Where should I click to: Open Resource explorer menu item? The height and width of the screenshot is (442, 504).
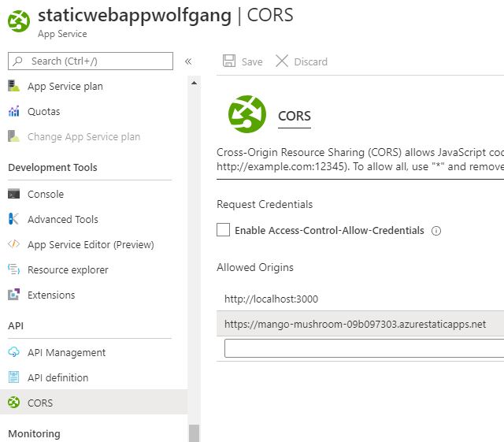(x=68, y=269)
